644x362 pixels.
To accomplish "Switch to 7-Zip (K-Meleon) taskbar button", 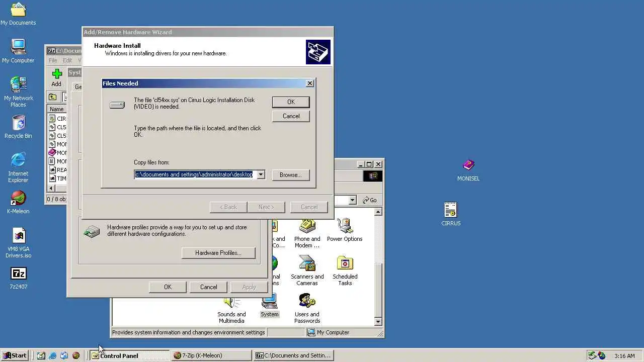I will [x=211, y=355].
